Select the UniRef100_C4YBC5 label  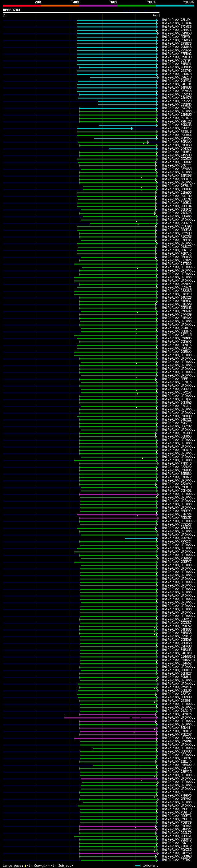pyautogui.click(x=176, y=714)
